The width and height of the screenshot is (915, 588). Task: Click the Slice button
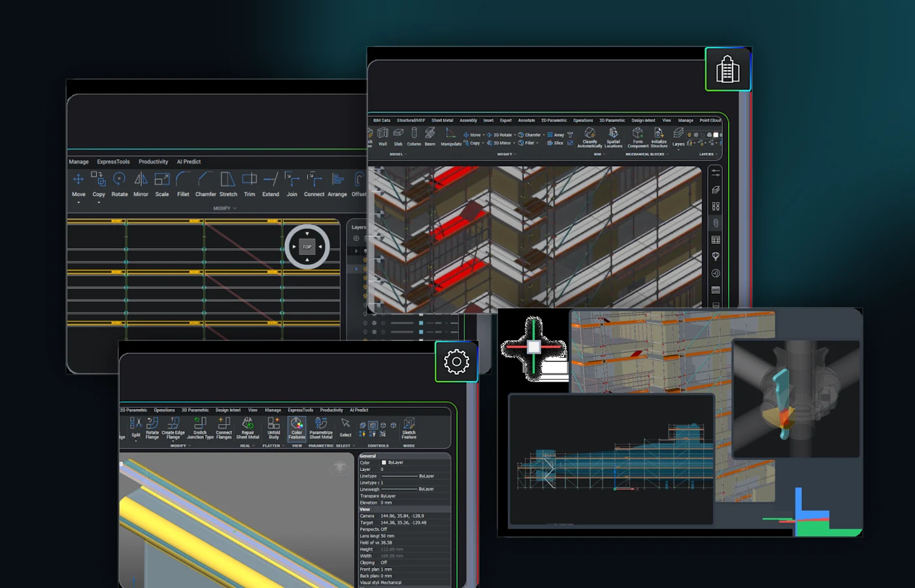(555, 142)
